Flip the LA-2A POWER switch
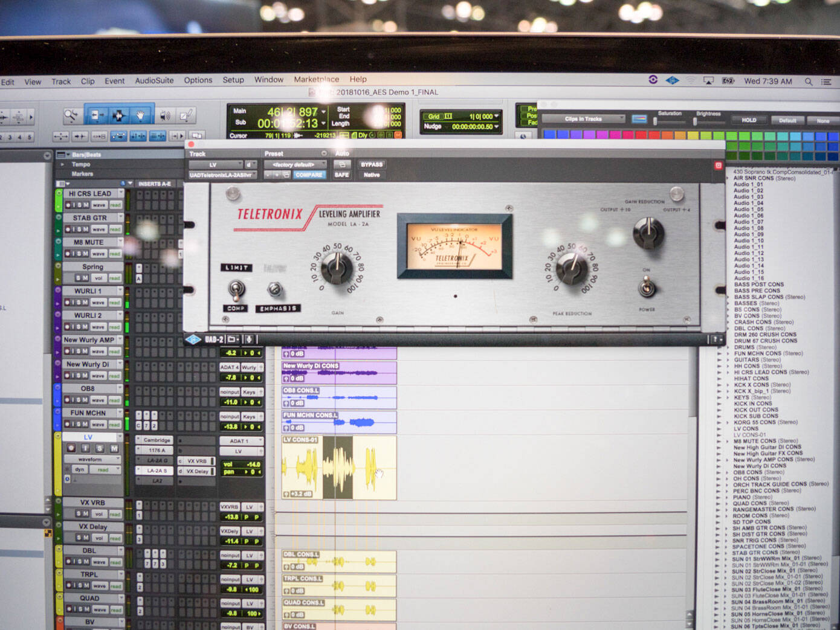 click(647, 287)
